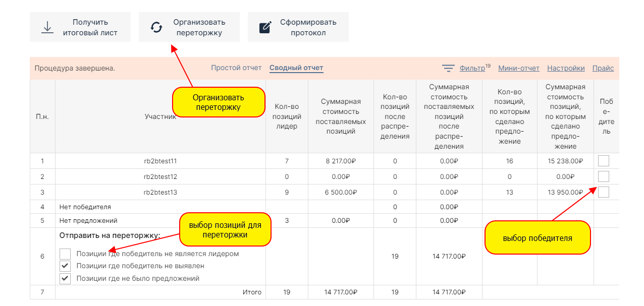
Task: Uncheck 'Позиции где не было предложений'
Action: [65, 278]
